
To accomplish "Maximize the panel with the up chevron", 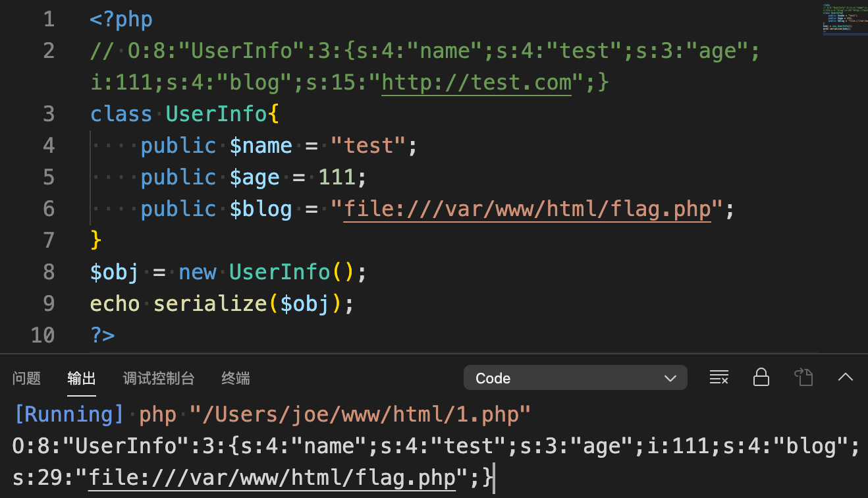I will tap(845, 377).
